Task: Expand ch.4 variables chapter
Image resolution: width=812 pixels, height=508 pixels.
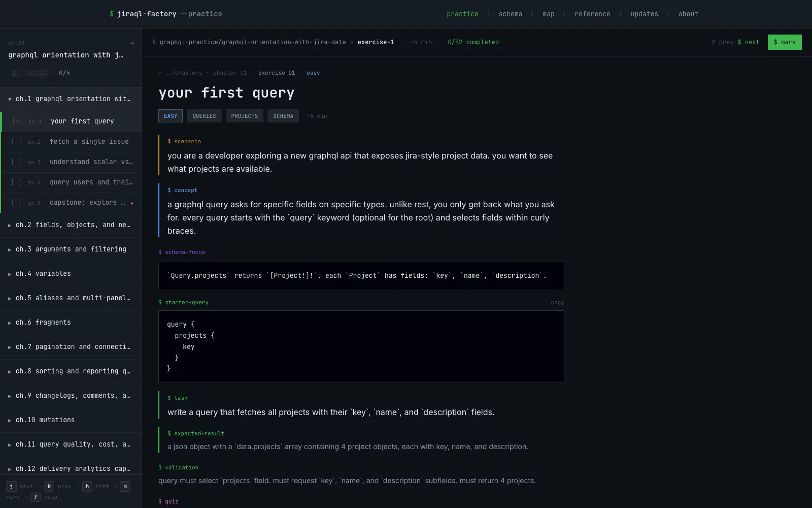Action: [x=71, y=274]
